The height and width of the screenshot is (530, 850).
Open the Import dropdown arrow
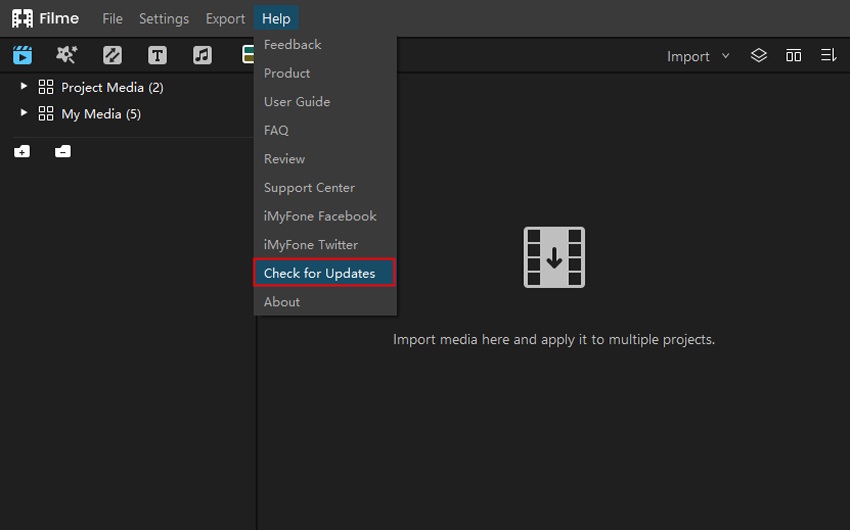click(725, 56)
